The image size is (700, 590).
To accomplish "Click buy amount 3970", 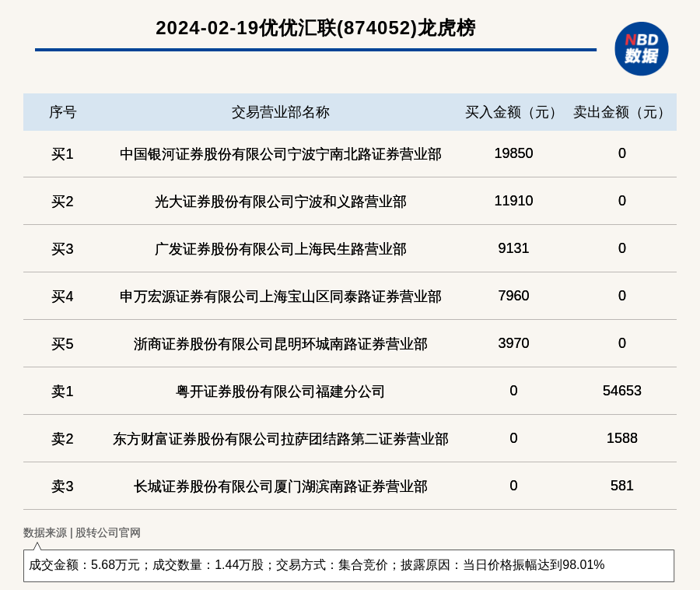I will point(513,343).
